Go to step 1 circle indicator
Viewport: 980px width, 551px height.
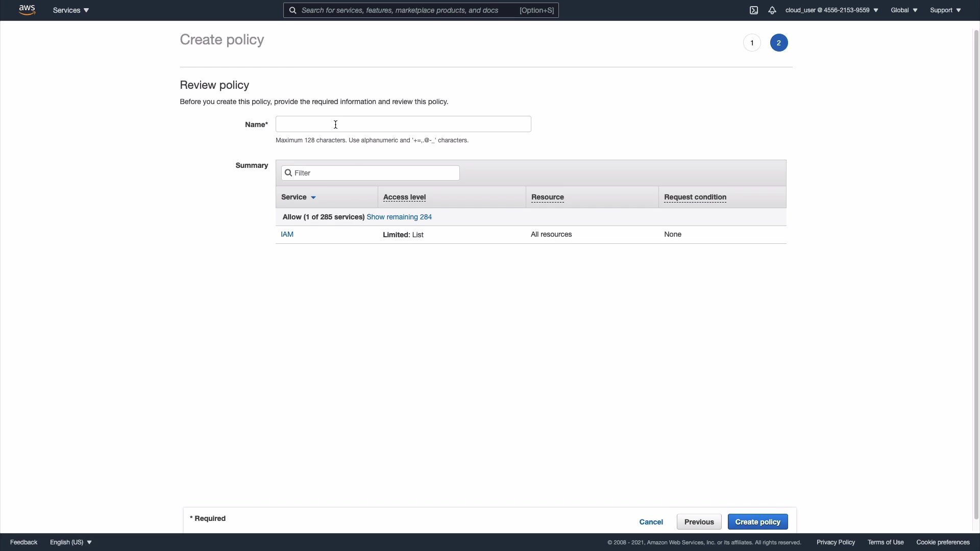(752, 43)
